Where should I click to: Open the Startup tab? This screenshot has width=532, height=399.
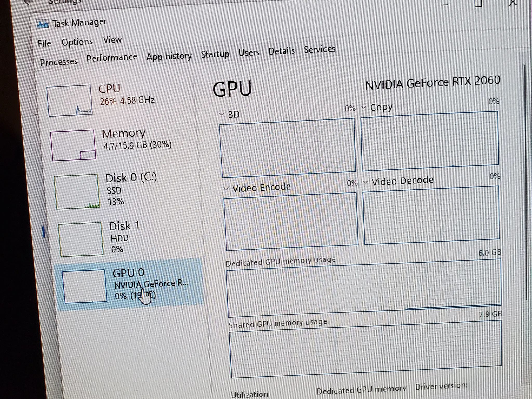pos(215,54)
